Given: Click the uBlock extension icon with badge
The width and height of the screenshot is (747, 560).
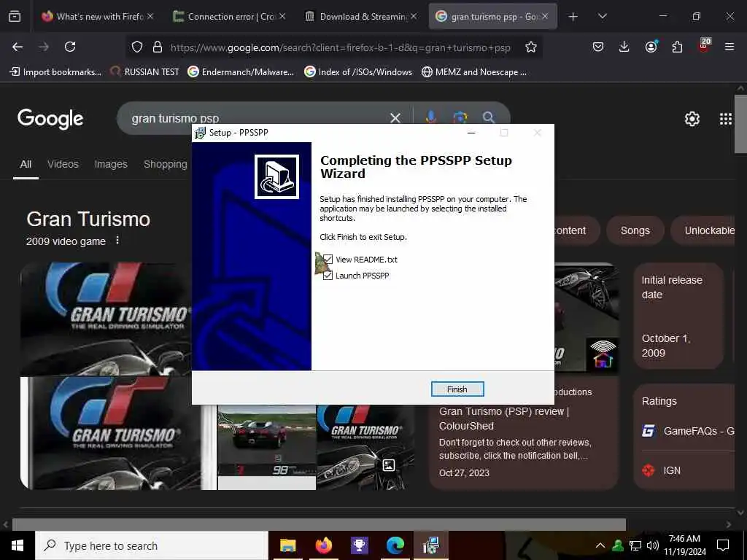Looking at the screenshot, I should [704, 46].
